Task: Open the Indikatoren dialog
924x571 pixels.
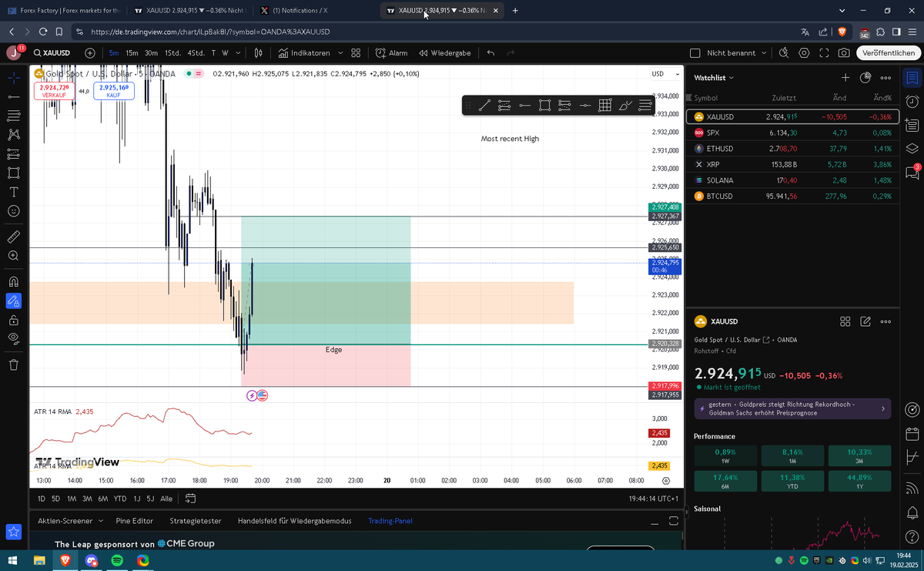Action: (304, 53)
